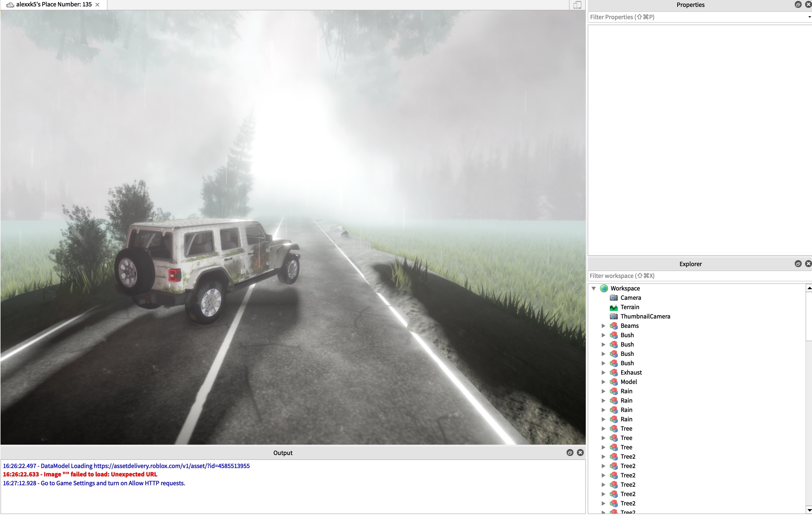Click the Output panel close button

tap(580, 453)
